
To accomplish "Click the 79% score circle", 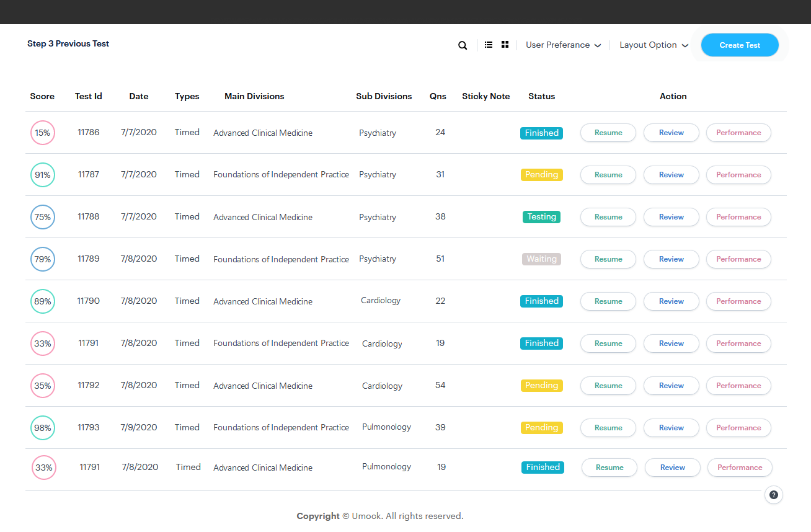I will pyautogui.click(x=43, y=259).
